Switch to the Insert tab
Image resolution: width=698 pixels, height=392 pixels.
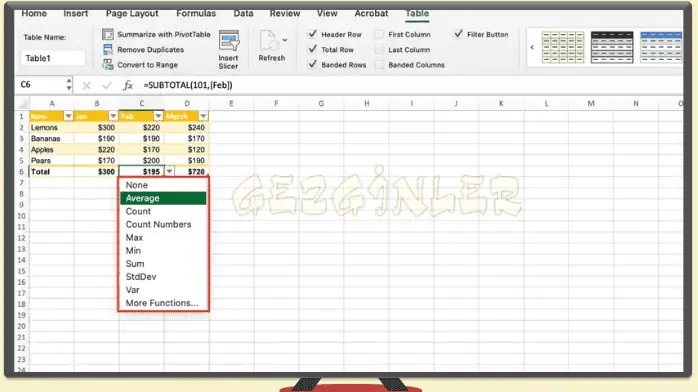pyautogui.click(x=76, y=13)
